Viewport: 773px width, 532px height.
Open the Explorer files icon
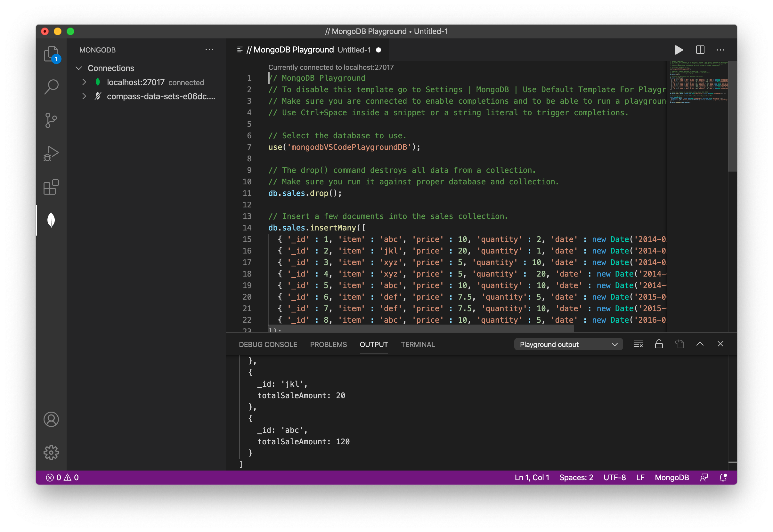[51, 54]
